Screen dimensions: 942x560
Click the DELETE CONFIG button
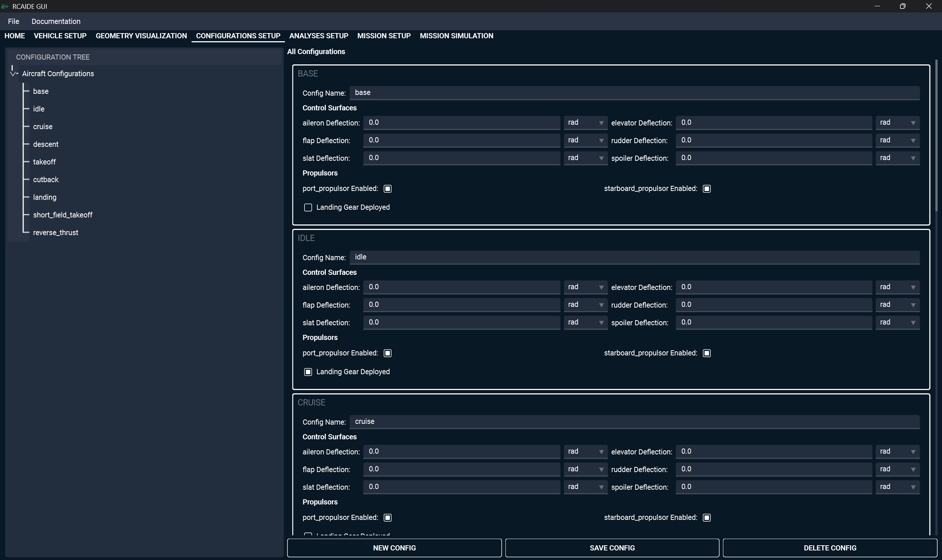tap(830, 548)
